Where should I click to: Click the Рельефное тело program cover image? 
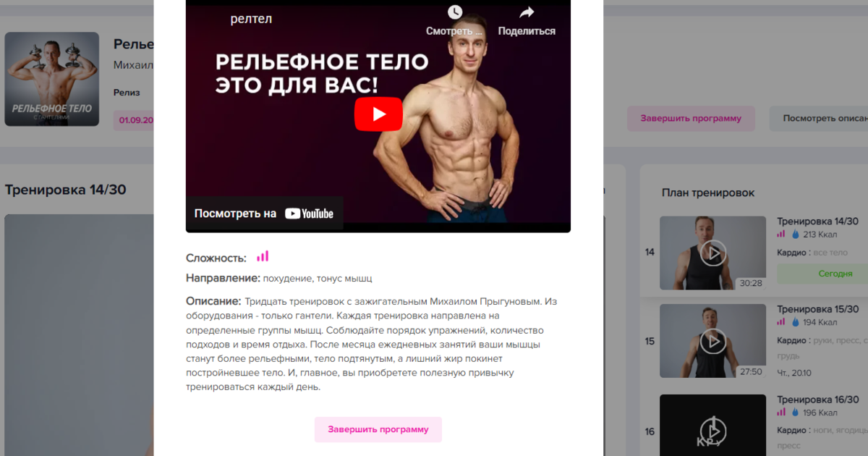[x=52, y=79]
